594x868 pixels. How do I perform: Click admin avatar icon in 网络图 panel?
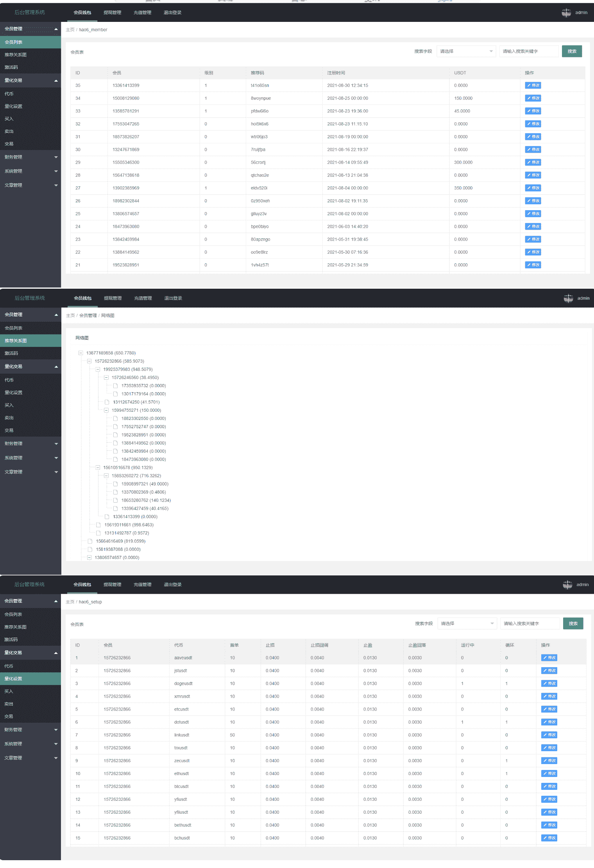568,298
